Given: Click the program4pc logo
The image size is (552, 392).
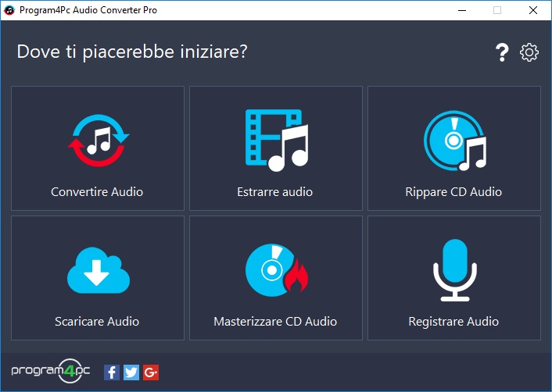Looking at the screenshot, I should point(51,371).
